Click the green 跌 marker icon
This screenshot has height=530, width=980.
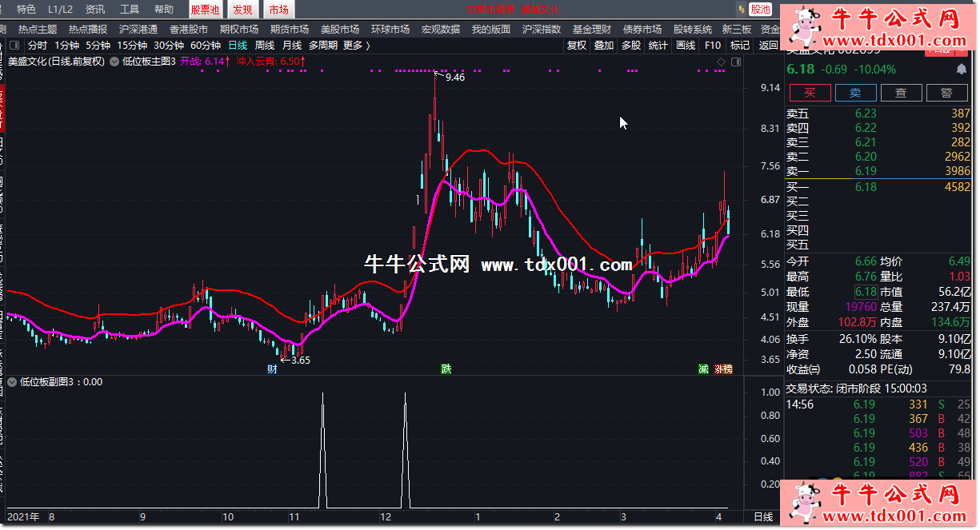click(x=446, y=369)
